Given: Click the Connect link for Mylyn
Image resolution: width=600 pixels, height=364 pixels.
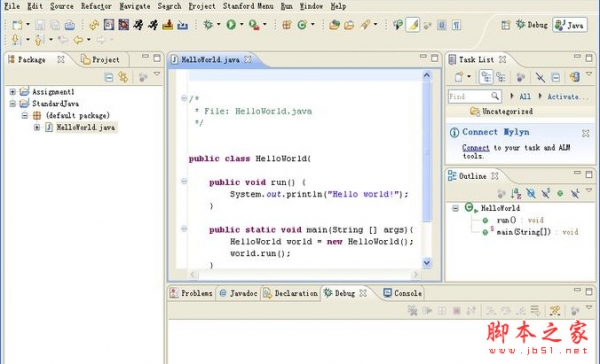Looking at the screenshot, I should point(476,147).
